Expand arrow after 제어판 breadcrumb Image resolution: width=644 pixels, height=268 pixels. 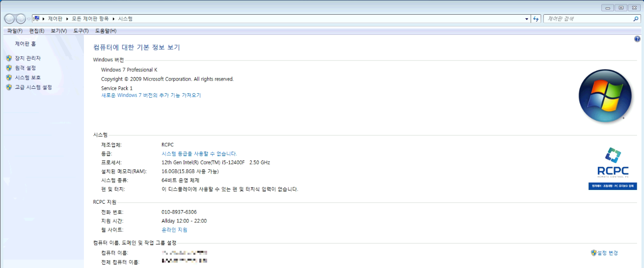coord(67,19)
